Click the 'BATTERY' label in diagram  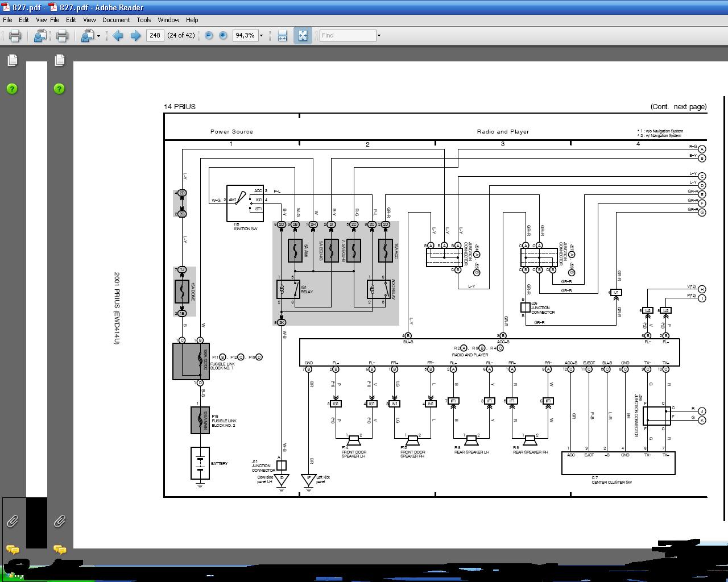click(220, 464)
